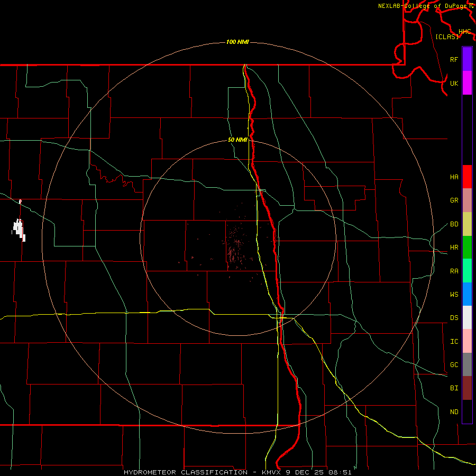
Task: Click the ND legend label
Action: [454, 412]
